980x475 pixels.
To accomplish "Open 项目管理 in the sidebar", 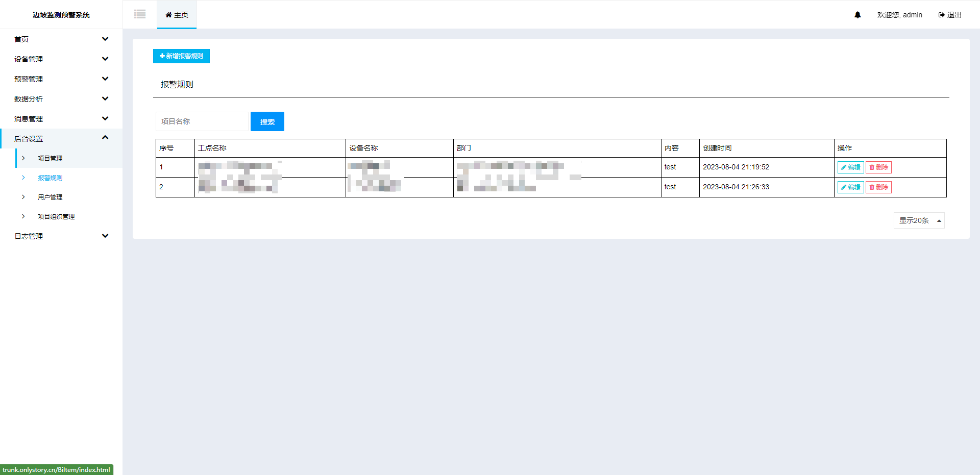I will (x=50, y=159).
